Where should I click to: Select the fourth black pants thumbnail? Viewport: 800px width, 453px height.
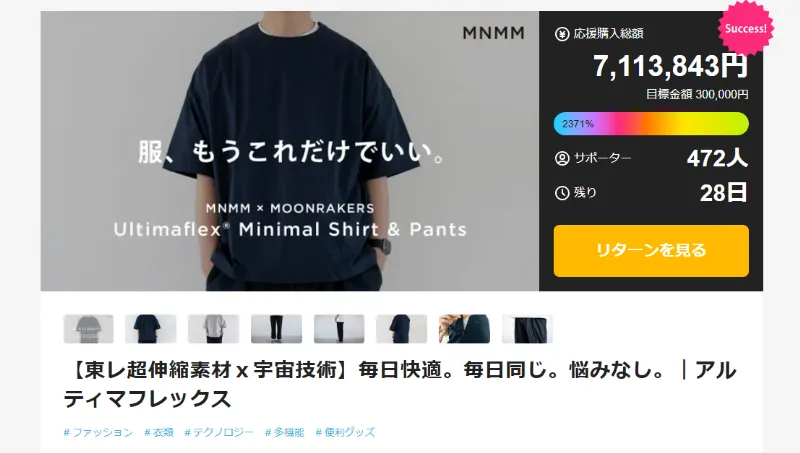pyautogui.click(x=277, y=329)
